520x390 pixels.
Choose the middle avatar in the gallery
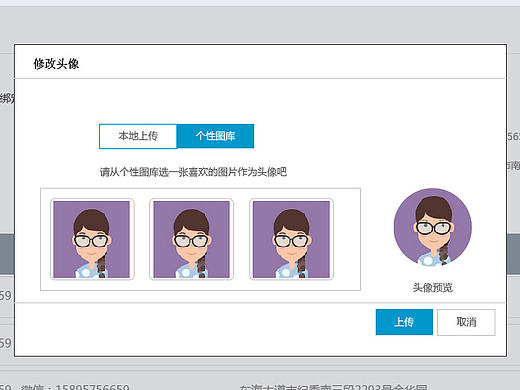pos(191,239)
